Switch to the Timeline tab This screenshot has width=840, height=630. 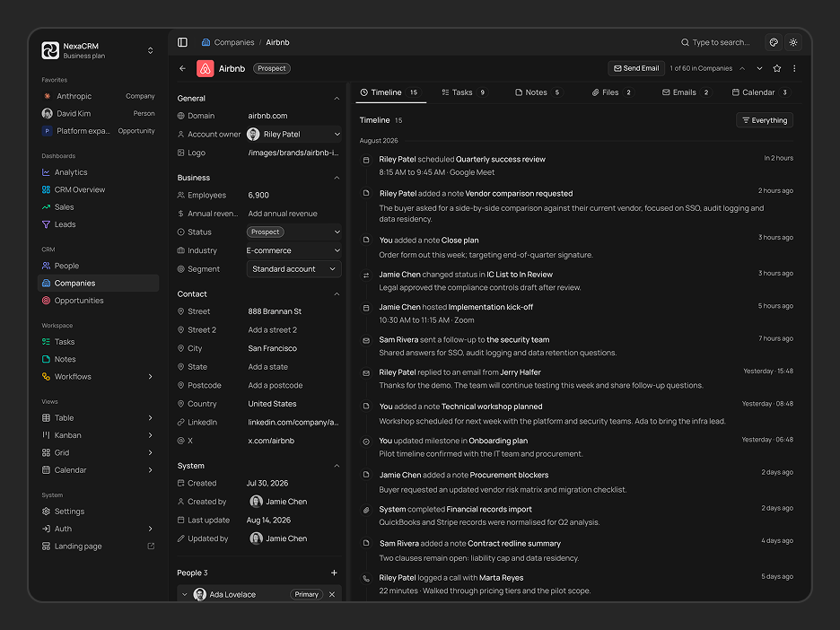391,92
